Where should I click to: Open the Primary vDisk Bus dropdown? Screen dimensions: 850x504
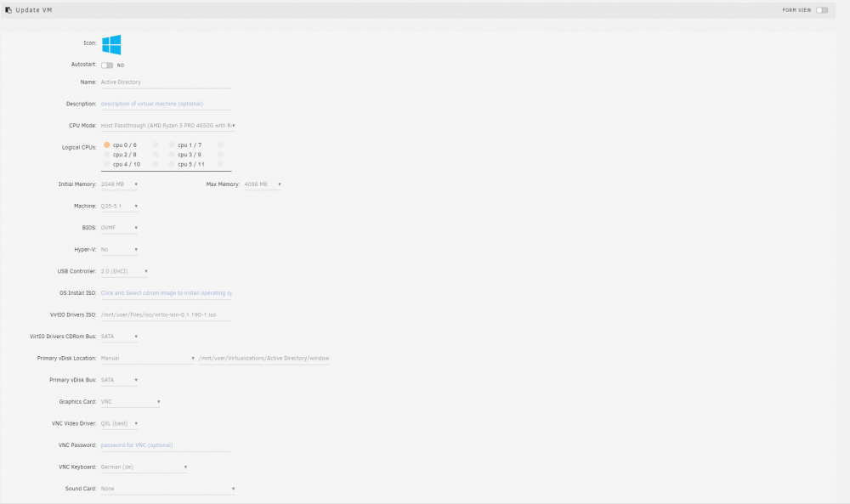point(119,380)
